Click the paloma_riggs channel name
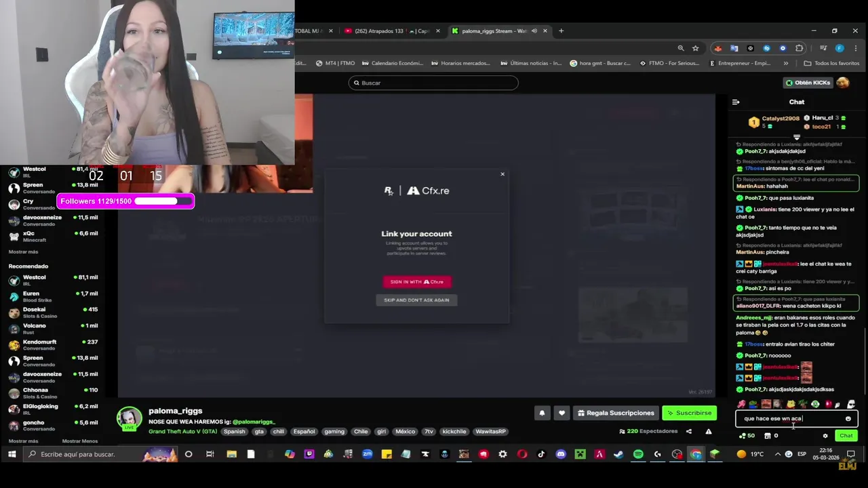Viewport: 868px width, 488px height. 176,411
